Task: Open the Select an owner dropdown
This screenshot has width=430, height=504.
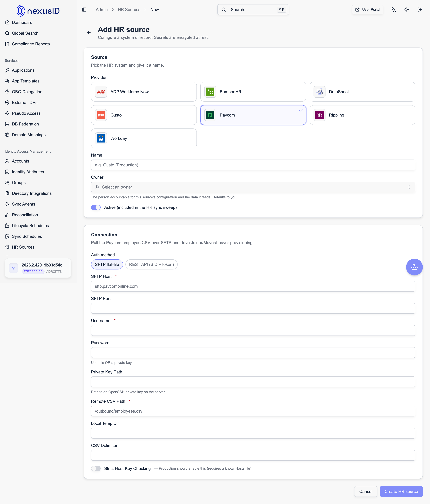Action: [253, 187]
